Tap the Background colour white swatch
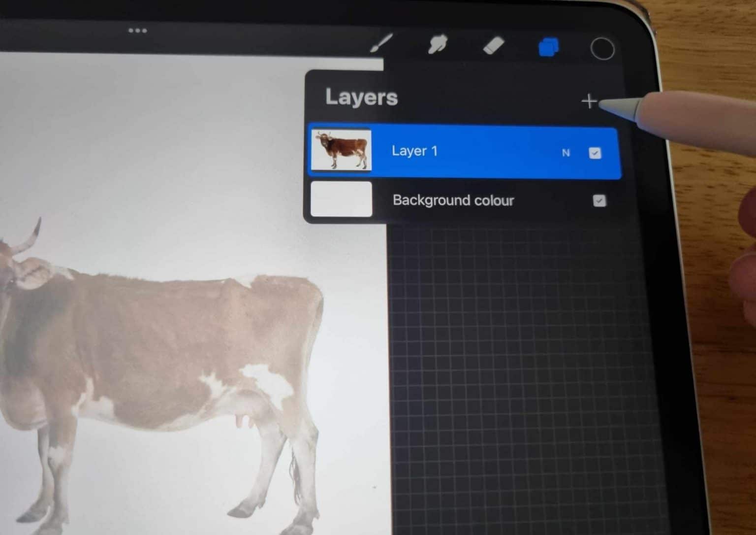 [341, 198]
